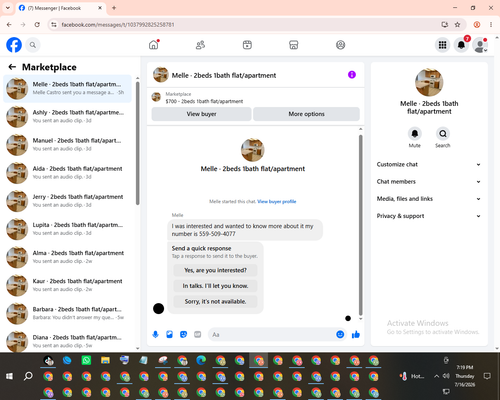Open the Windows notification center icon

point(487,376)
